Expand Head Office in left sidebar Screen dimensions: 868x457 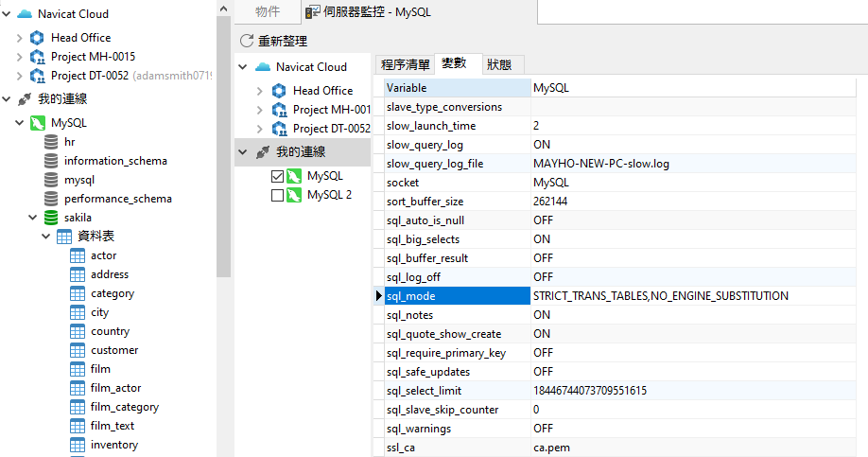[x=19, y=38]
